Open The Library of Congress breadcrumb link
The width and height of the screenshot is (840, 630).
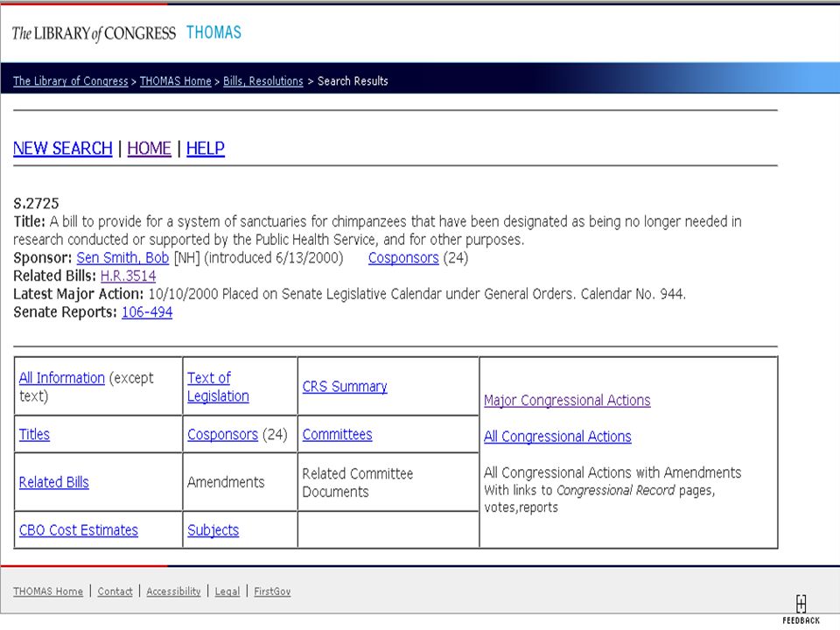[71, 80]
